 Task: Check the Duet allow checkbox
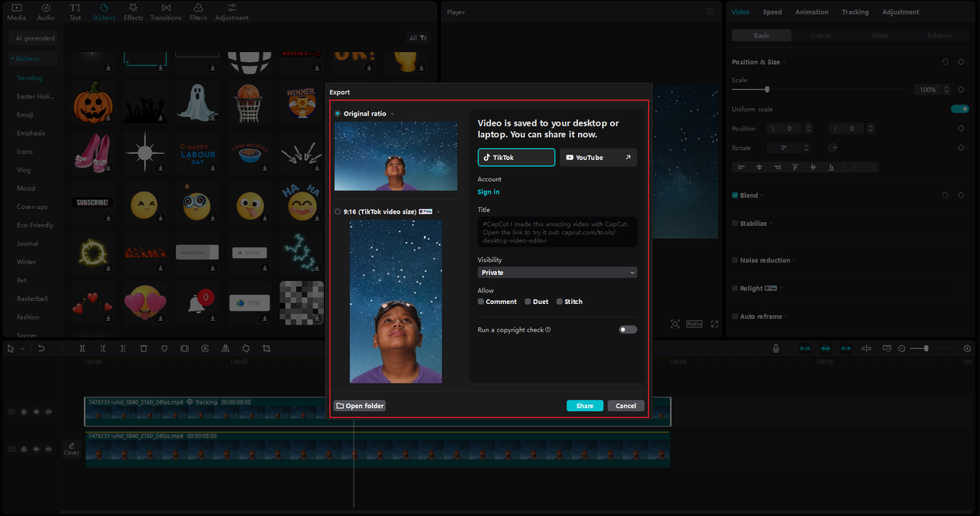pos(528,302)
